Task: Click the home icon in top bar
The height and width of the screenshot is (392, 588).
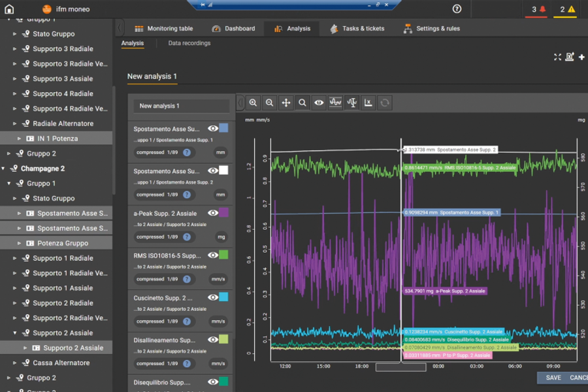Action: coord(9,9)
